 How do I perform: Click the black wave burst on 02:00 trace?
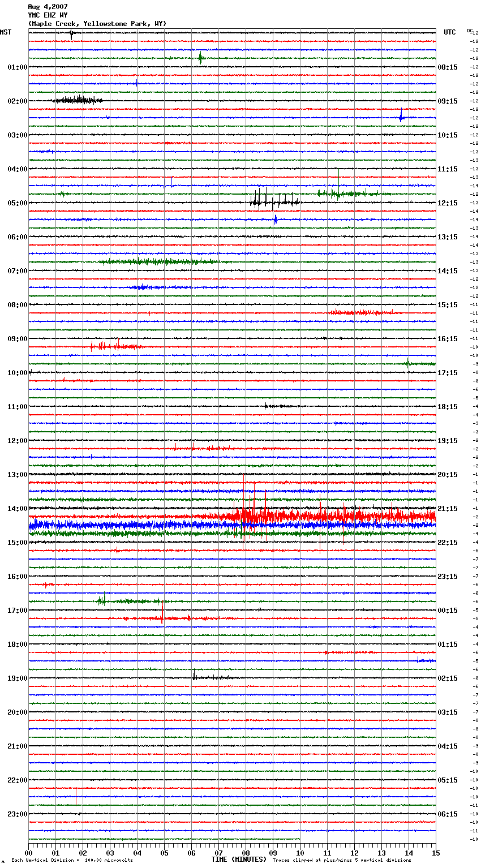pos(78,100)
